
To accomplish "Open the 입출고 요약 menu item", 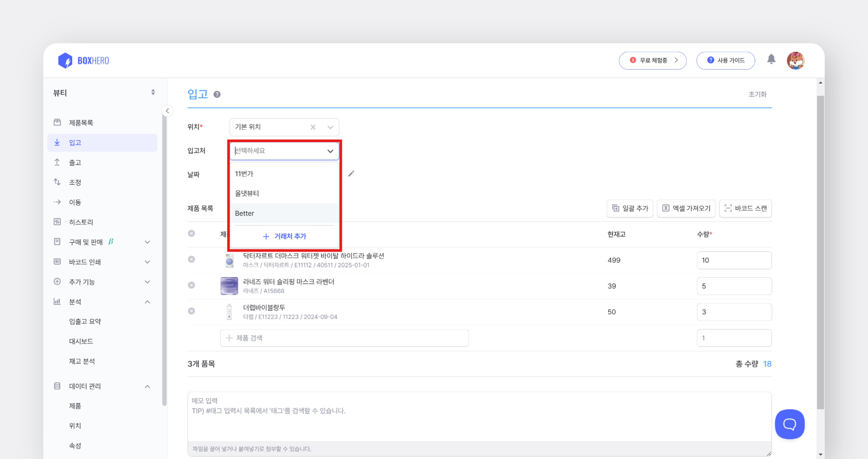I will pyautogui.click(x=84, y=321).
